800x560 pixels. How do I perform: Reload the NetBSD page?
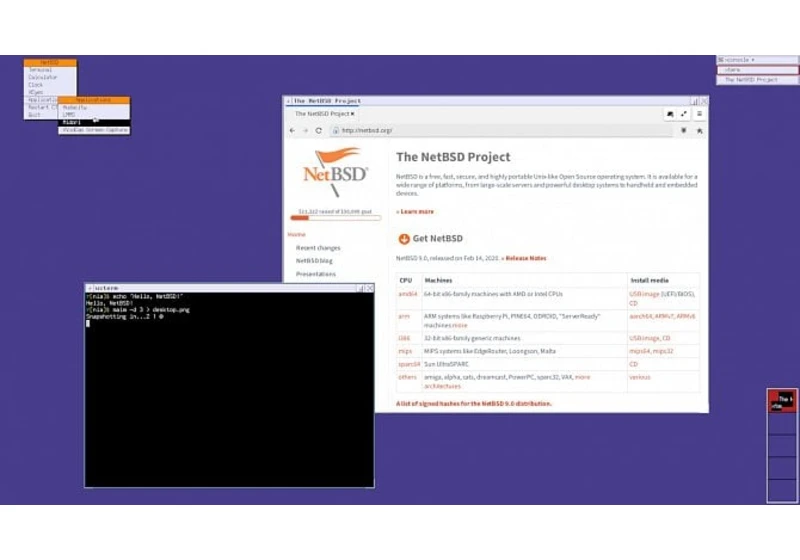[x=319, y=131]
